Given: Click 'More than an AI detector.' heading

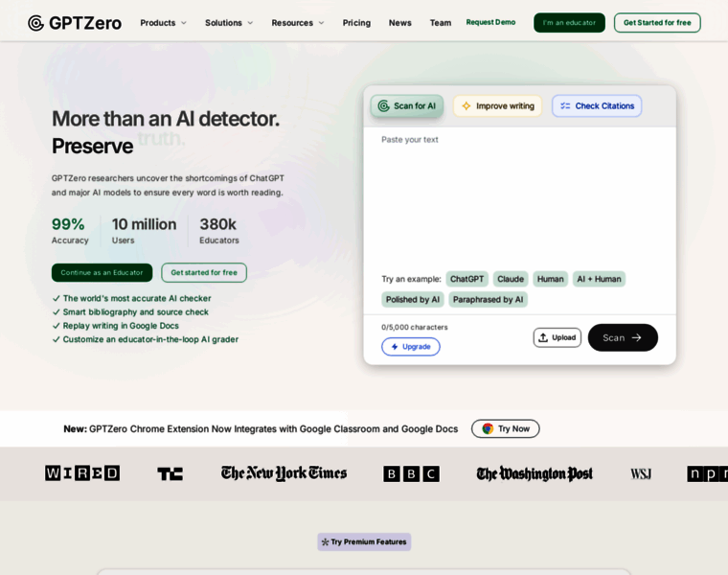Looking at the screenshot, I should pyautogui.click(x=166, y=119).
